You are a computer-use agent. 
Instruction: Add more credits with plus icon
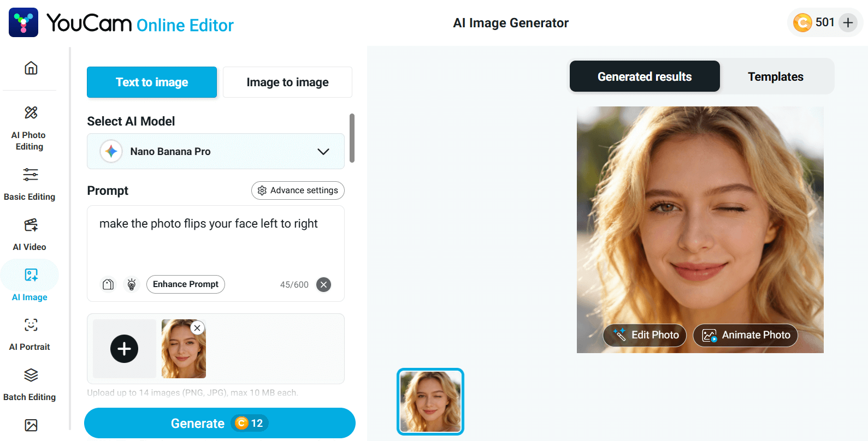coord(848,23)
